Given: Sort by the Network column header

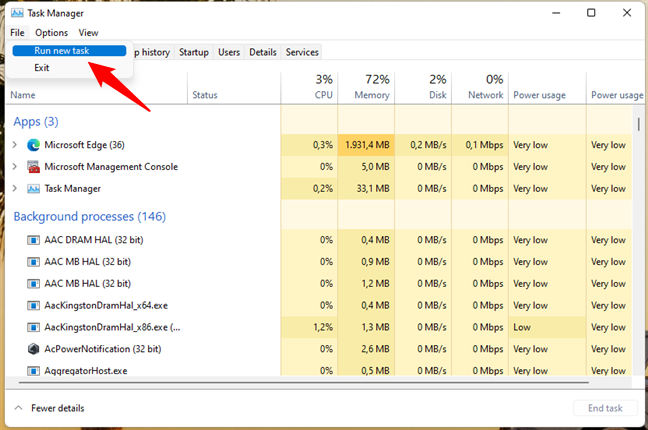Looking at the screenshot, I should 480,87.
